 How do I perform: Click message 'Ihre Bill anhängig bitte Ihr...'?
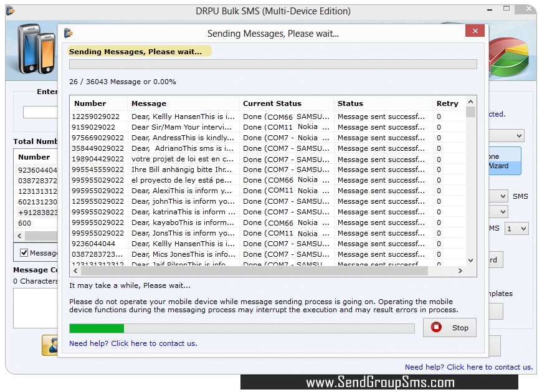click(181, 170)
